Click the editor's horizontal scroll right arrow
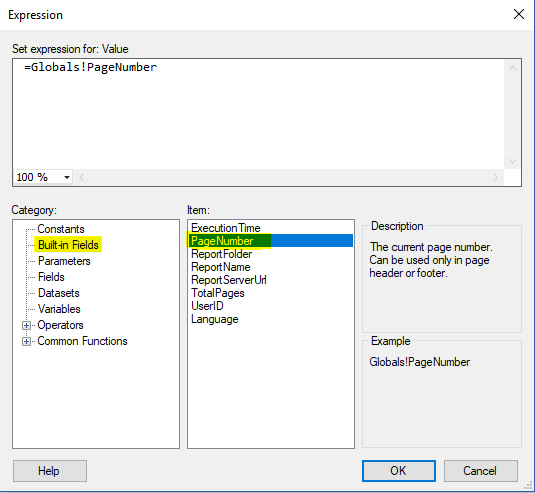535x493 pixels. 495,177
